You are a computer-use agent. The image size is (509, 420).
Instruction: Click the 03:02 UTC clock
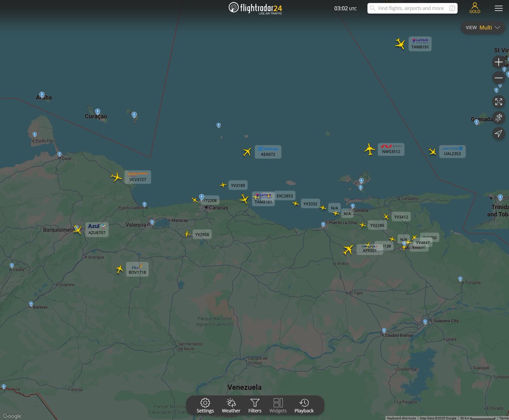click(346, 8)
